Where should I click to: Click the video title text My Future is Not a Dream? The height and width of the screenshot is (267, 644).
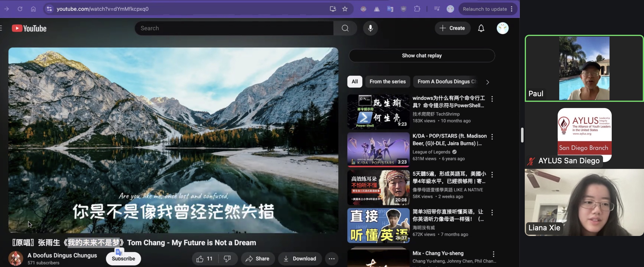[214, 243]
